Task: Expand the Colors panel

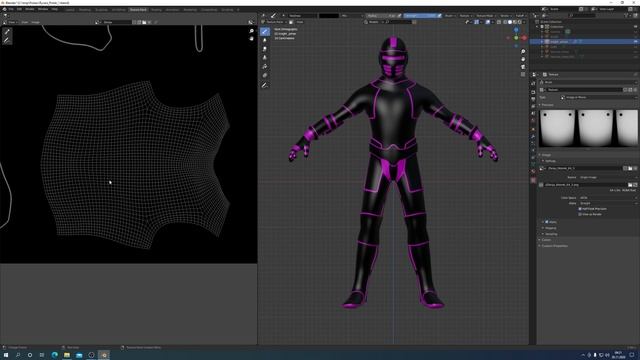Action: coord(546,240)
